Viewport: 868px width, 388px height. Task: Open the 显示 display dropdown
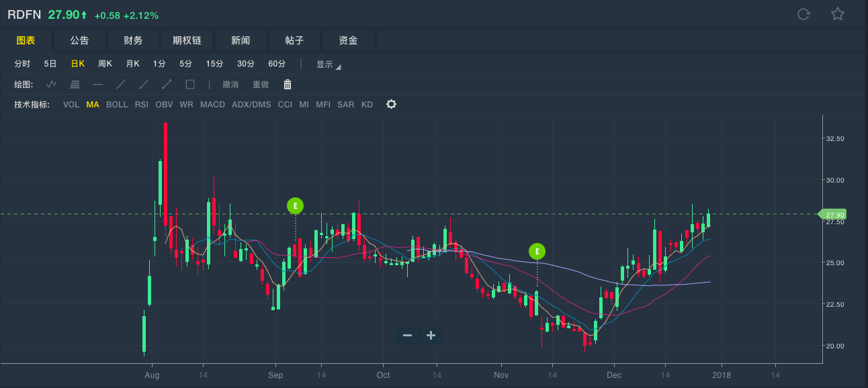[x=329, y=64]
